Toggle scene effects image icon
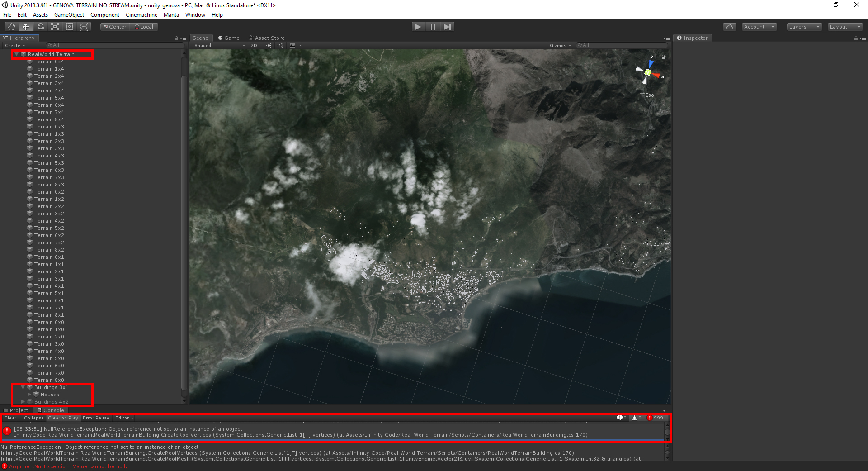 pyautogui.click(x=292, y=45)
